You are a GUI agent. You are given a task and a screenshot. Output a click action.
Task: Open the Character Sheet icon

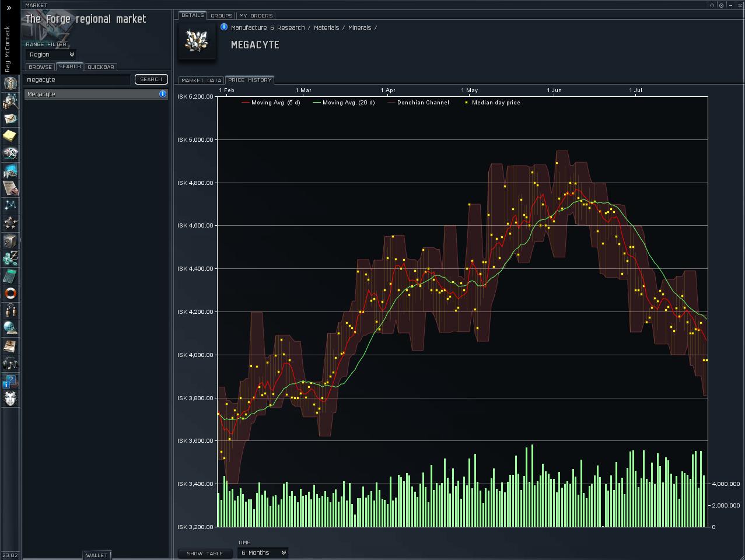tap(10, 83)
